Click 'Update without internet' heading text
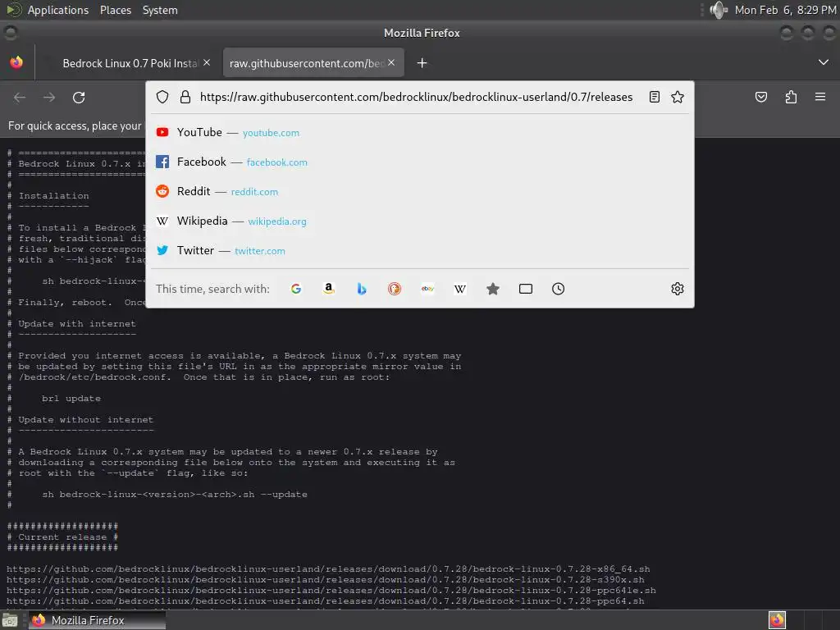Image resolution: width=840 pixels, height=630 pixels. [85, 420]
